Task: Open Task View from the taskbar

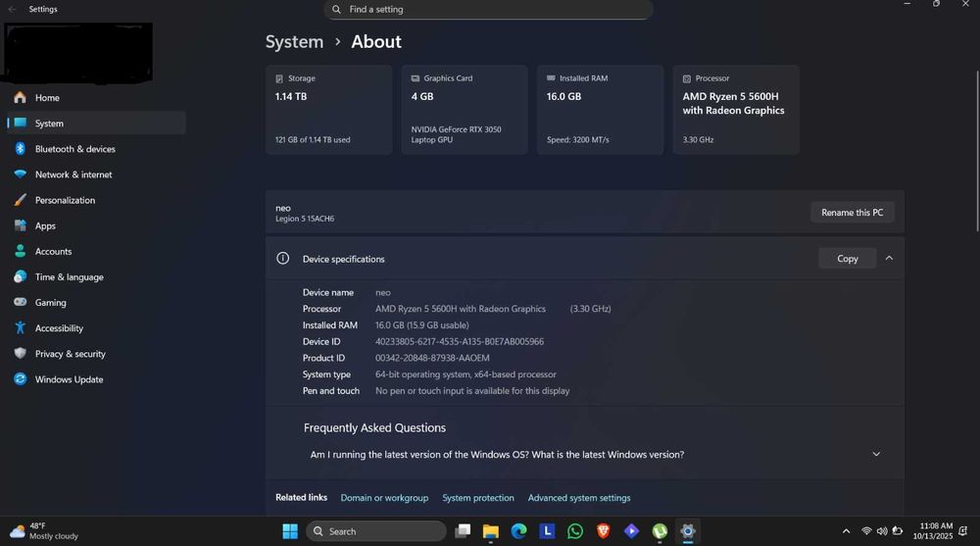Action: click(x=463, y=531)
